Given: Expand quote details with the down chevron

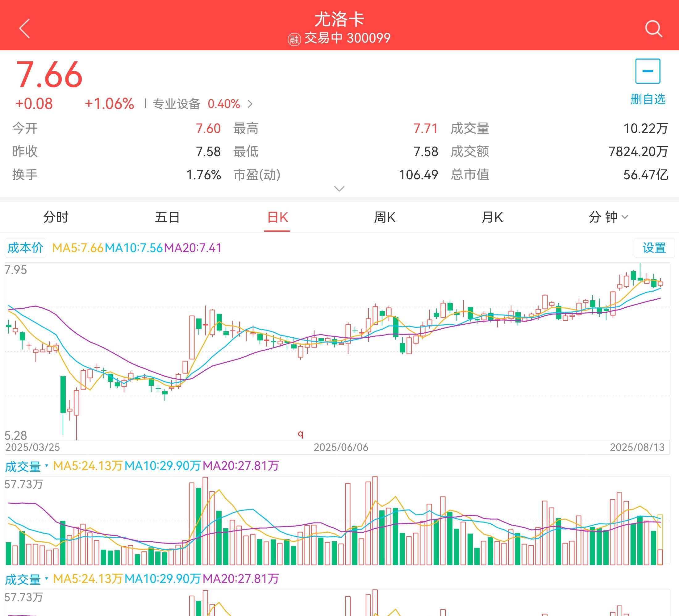Looking at the screenshot, I should [339, 189].
